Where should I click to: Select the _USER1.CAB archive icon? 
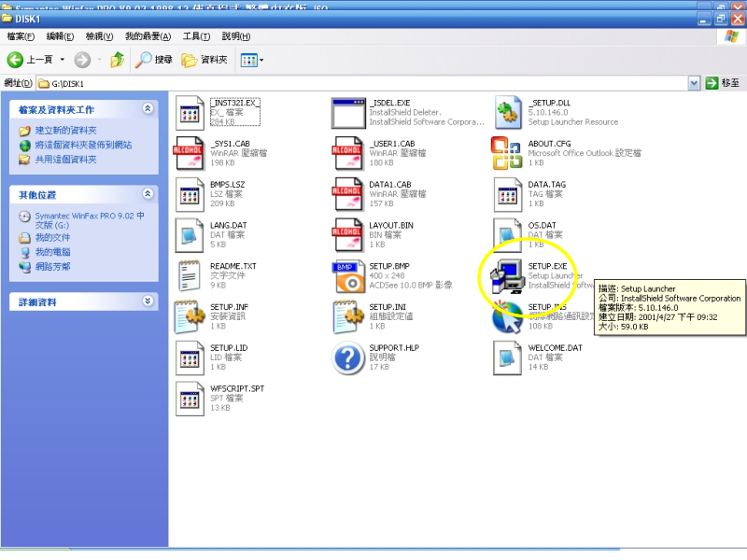(x=347, y=153)
